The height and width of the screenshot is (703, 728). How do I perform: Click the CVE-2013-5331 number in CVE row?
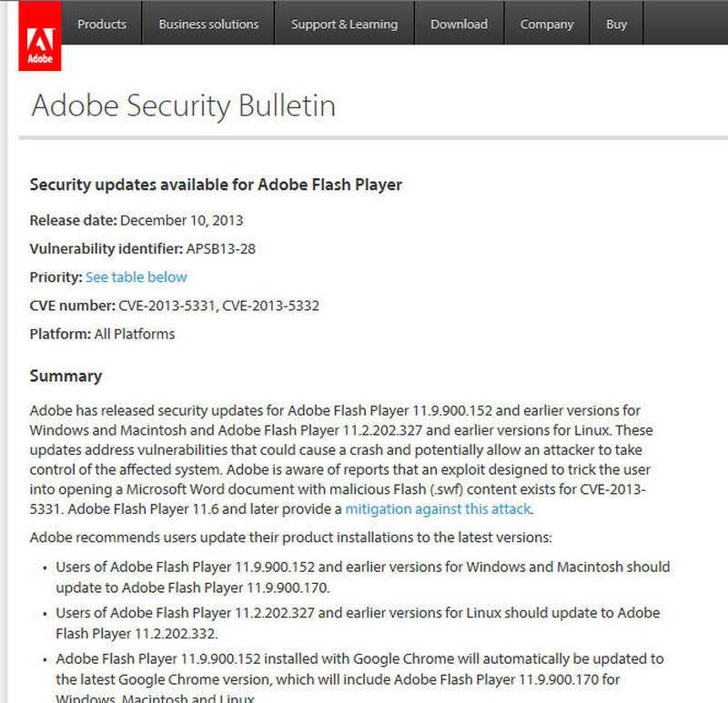166,306
